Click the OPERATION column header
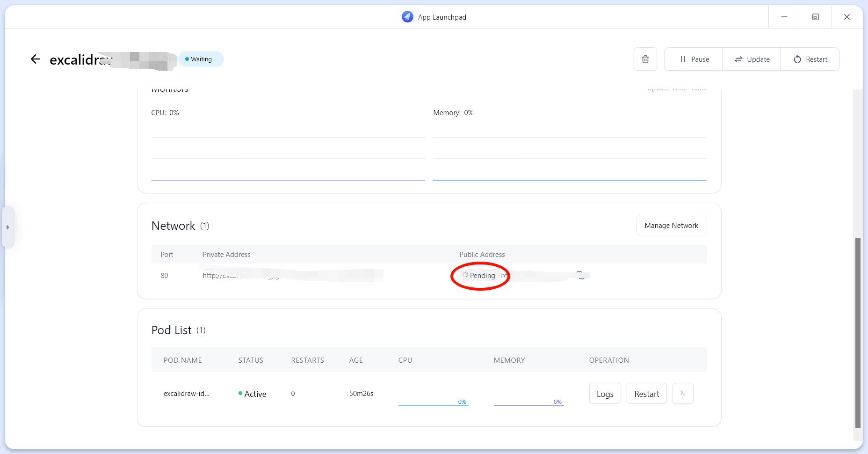This screenshot has width=868, height=454. [609, 360]
